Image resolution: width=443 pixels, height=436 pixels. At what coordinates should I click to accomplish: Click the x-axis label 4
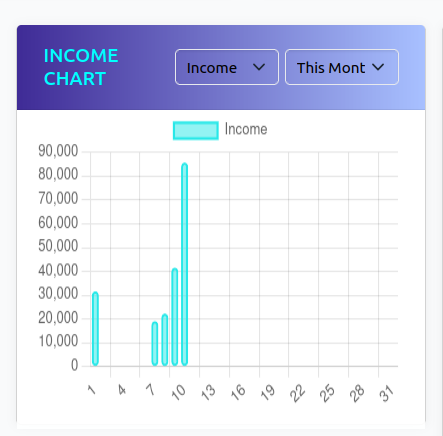[122, 390]
